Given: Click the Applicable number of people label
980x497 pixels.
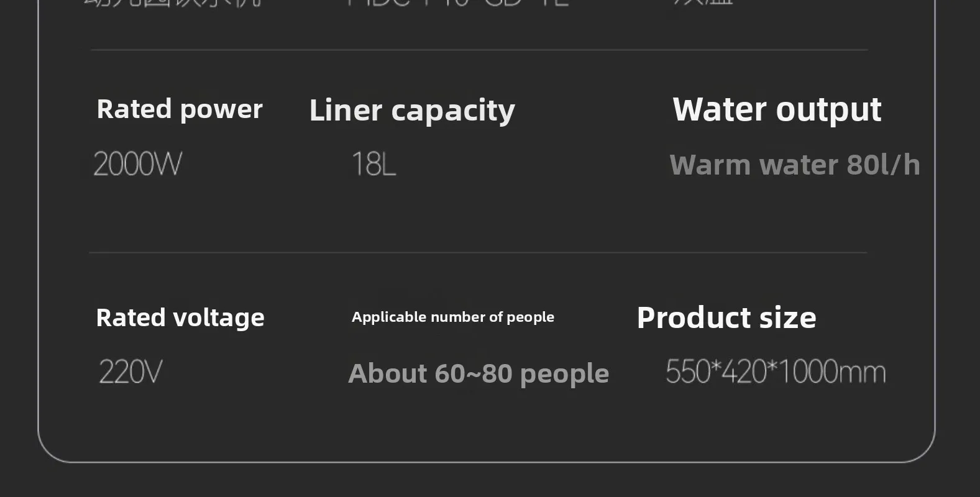Looking at the screenshot, I should pyautogui.click(x=452, y=317).
